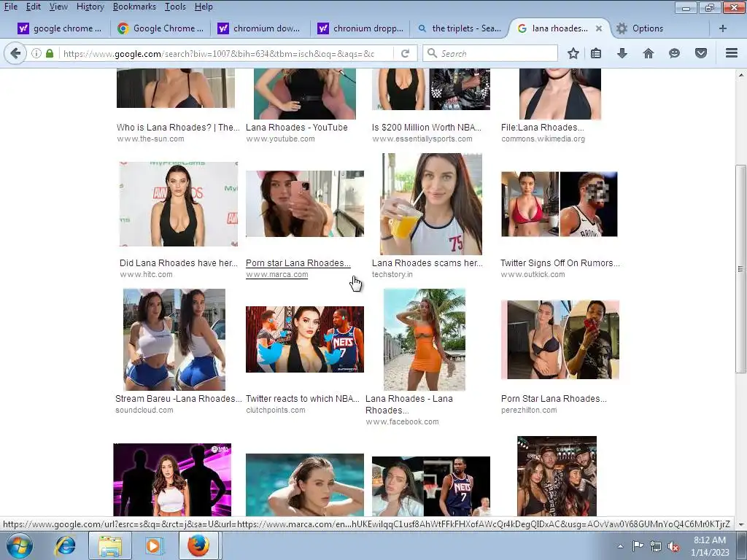Image resolution: width=747 pixels, height=560 pixels.
Task: Open the Help menu
Action: 204,7
